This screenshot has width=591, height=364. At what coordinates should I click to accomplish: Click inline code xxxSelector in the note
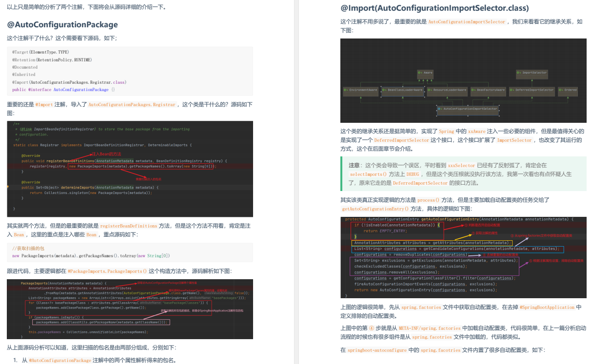(461, 166)
